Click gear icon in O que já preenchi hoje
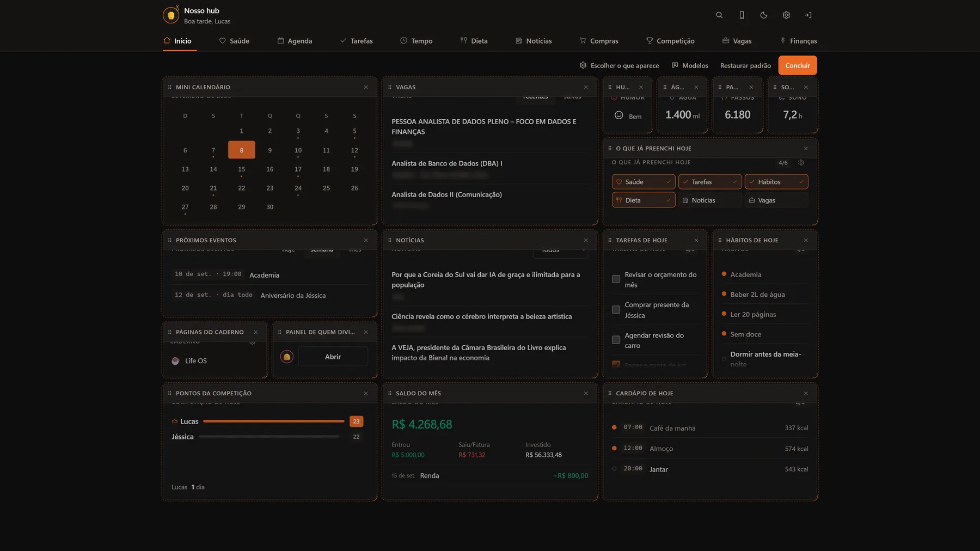 point(801,163)
